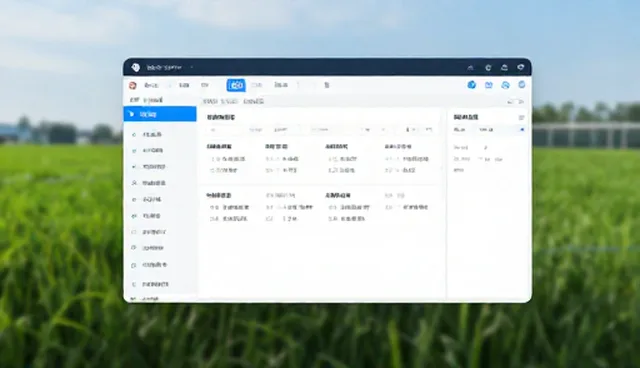Select the highlighted blue toolbar tab
The image size is (640, 368).
(236, 85)
